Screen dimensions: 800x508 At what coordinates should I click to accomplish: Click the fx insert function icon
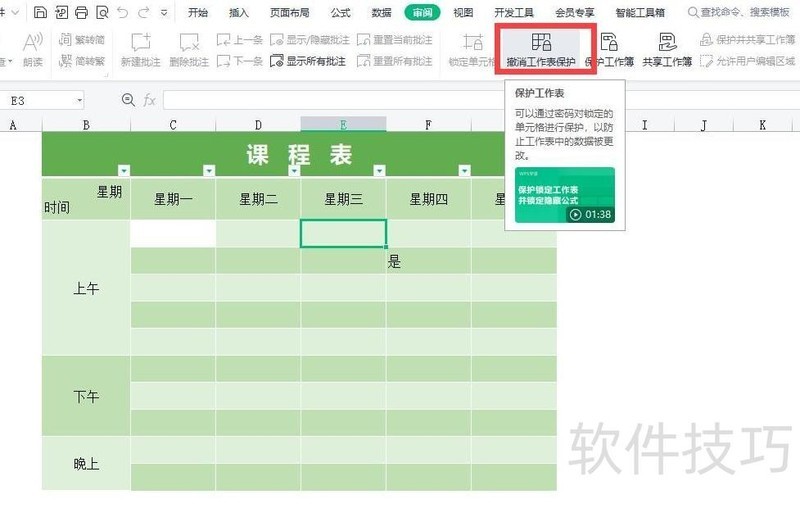tap(150, 100)
